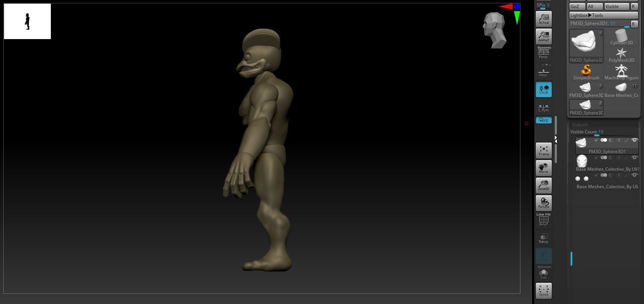Toggle the XYZ rotation mode button
The width and height of the screenshot is (644, 304).
click(x=543, y=120)
